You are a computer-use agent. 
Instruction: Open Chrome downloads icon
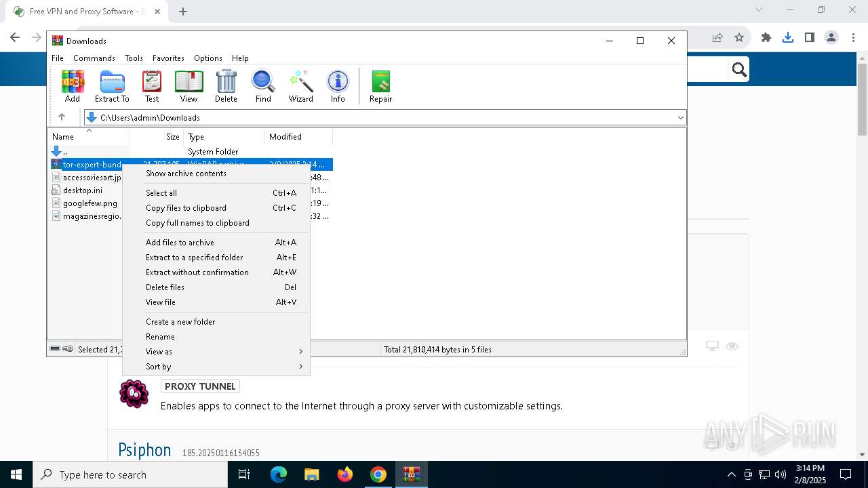click(x=788, y=38)
